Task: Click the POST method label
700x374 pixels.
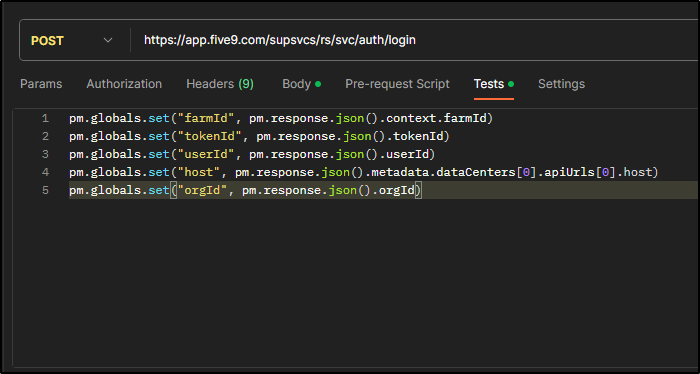Action: click(47, 41)
